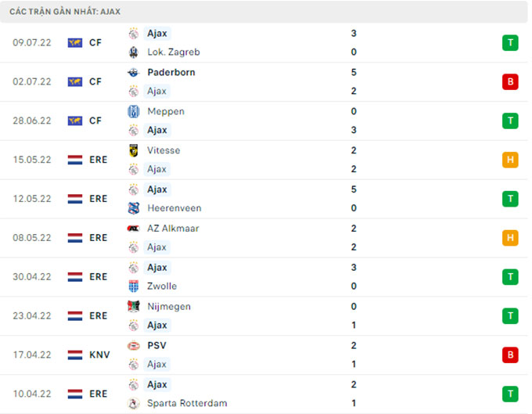Open the Heerenveen team link
Image resolution: width=532 pixels, height=414 pixels.
point(174,208)
